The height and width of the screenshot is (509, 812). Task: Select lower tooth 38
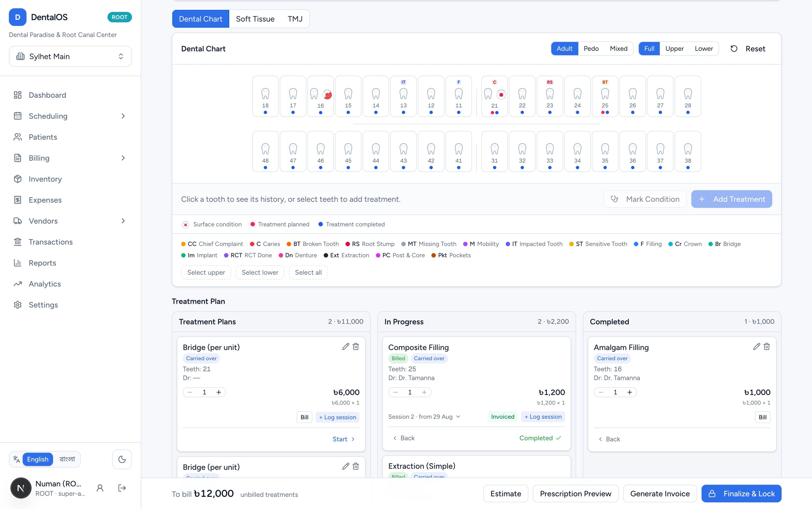[x=688, y=152]
